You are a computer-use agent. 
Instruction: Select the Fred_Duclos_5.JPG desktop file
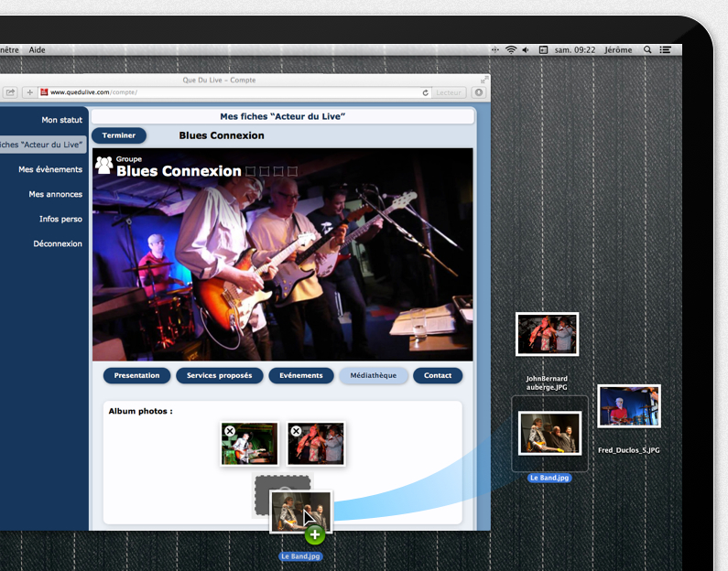pyautogui.click(x=628, y=406)
